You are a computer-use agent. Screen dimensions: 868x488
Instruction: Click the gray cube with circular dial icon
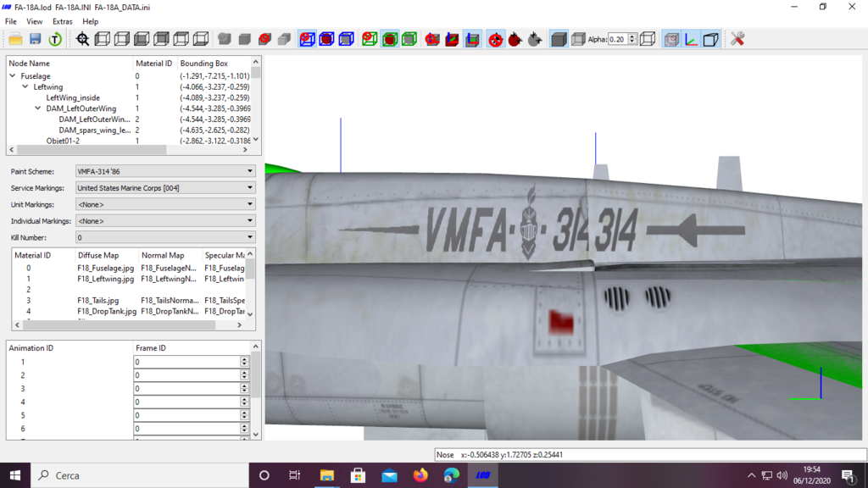(x=224, y=39)
